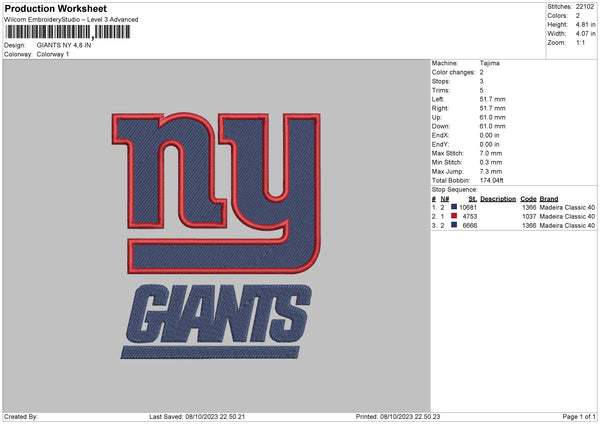Click the 'Code' column header
Image resolution: width=600 pixels, height=424 pixels.
(528, 199)
